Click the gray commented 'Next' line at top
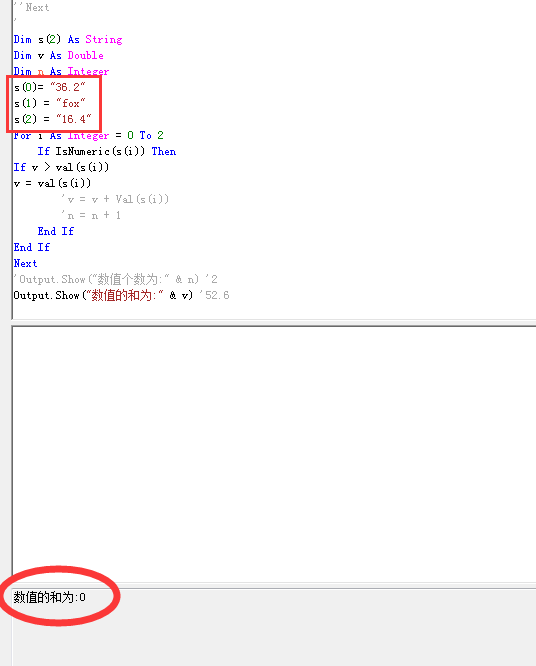This screenshot has width=536, height=666. click(31, 8)
